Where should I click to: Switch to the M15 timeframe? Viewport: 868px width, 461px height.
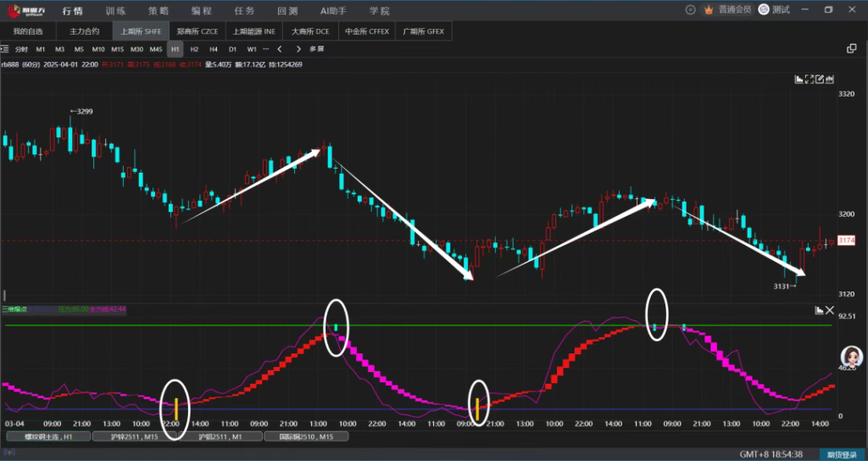tap(117, 49)
